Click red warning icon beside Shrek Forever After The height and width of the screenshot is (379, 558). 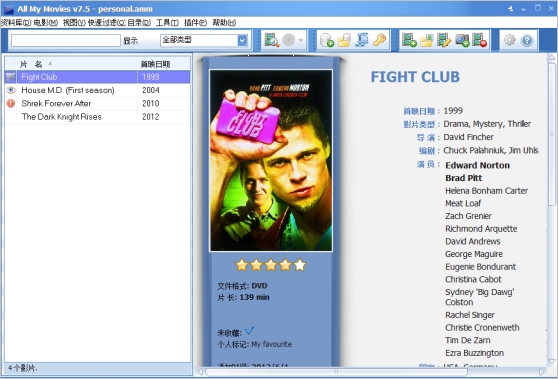pyautogui.click(x=11, y=103)
